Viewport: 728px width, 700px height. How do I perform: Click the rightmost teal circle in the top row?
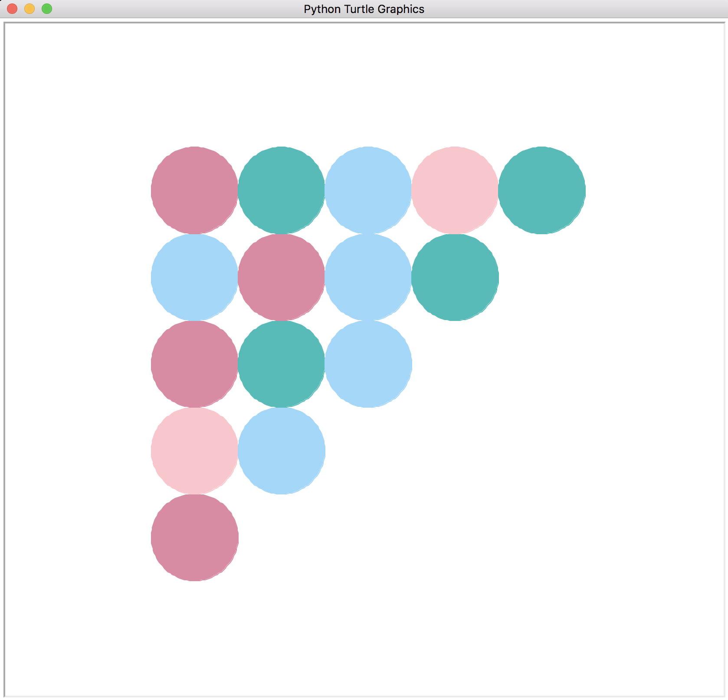point(542,190)
